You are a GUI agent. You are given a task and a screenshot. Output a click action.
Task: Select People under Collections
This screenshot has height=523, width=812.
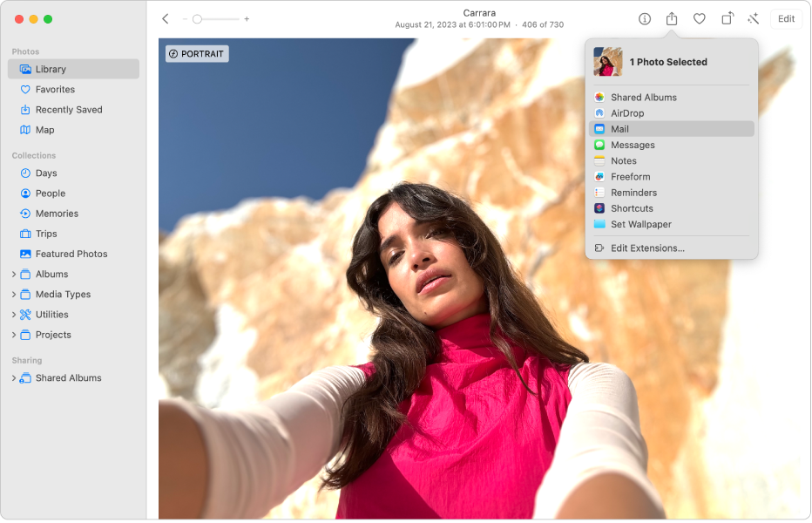pos(50,193)
